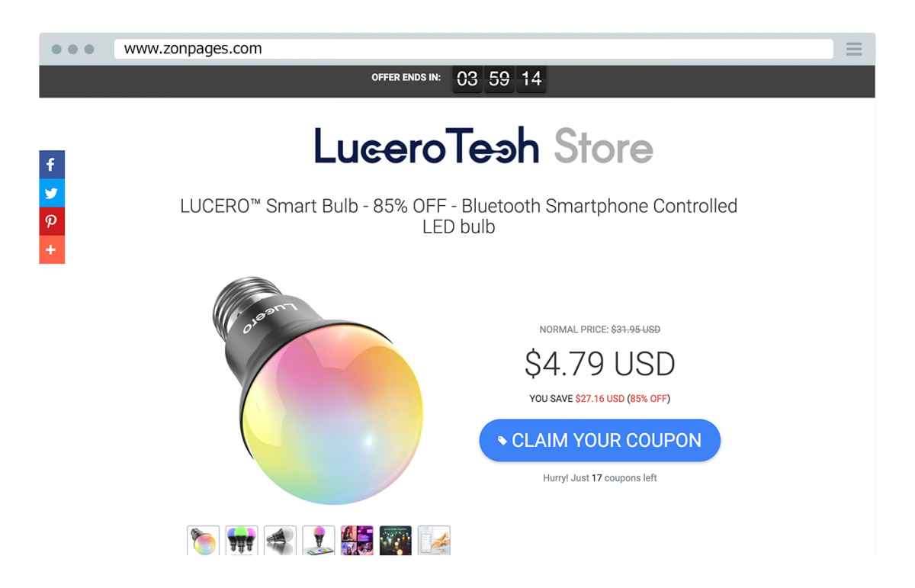Click the LUCERO Smart Bulb product title
This screenshot has width=915, height=588.
[458, 216]
